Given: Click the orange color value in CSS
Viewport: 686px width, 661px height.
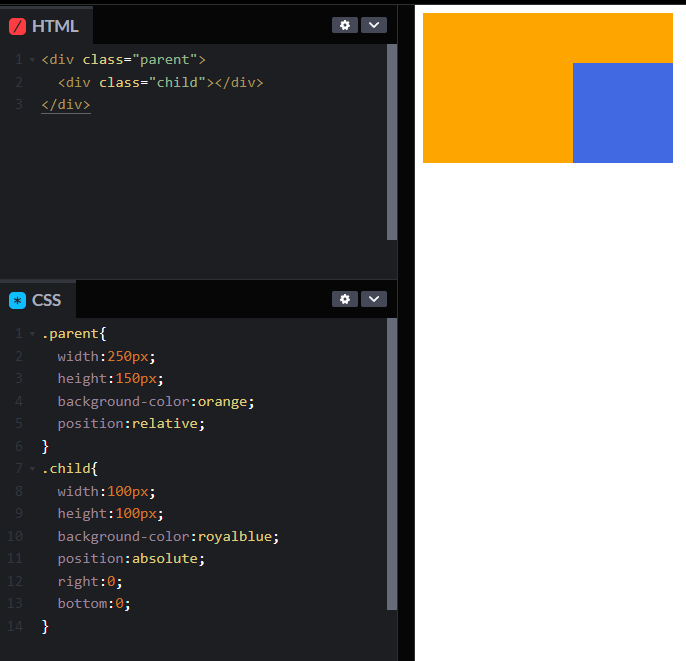Looking at the screenshot, I should click(222, 402).
